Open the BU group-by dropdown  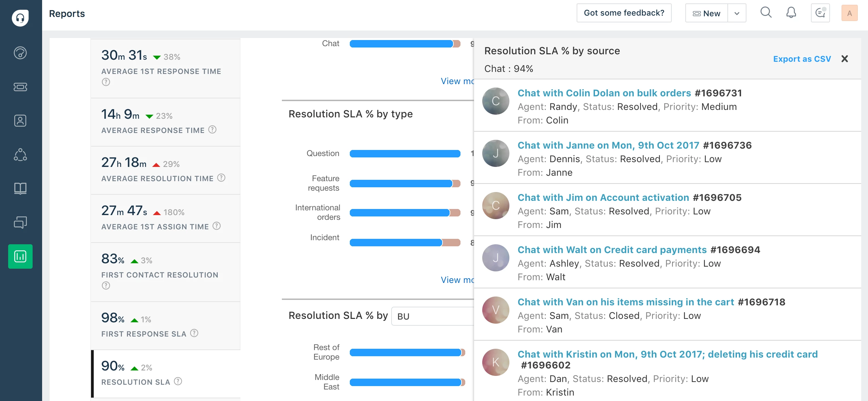click(x=433, y=316)
